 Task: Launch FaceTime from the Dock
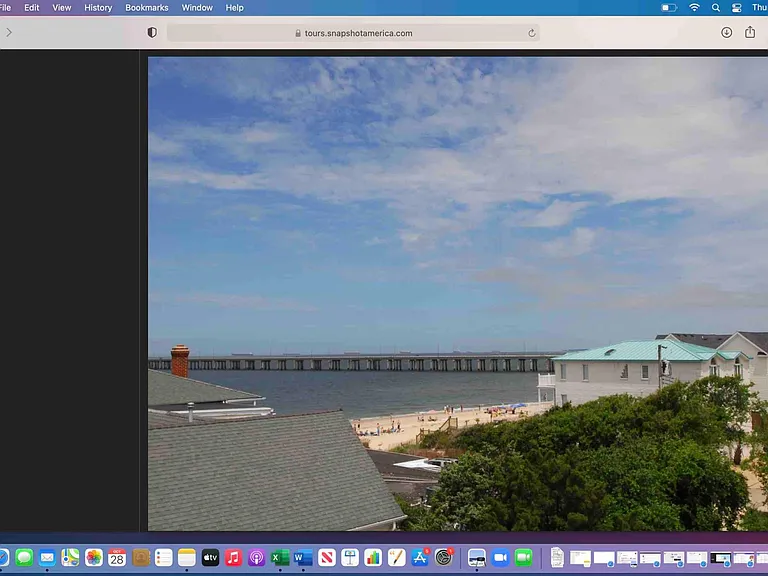(x=524, y=557)
